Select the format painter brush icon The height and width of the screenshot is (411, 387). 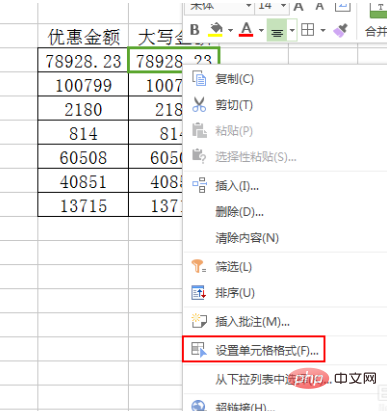click(340, 30)
